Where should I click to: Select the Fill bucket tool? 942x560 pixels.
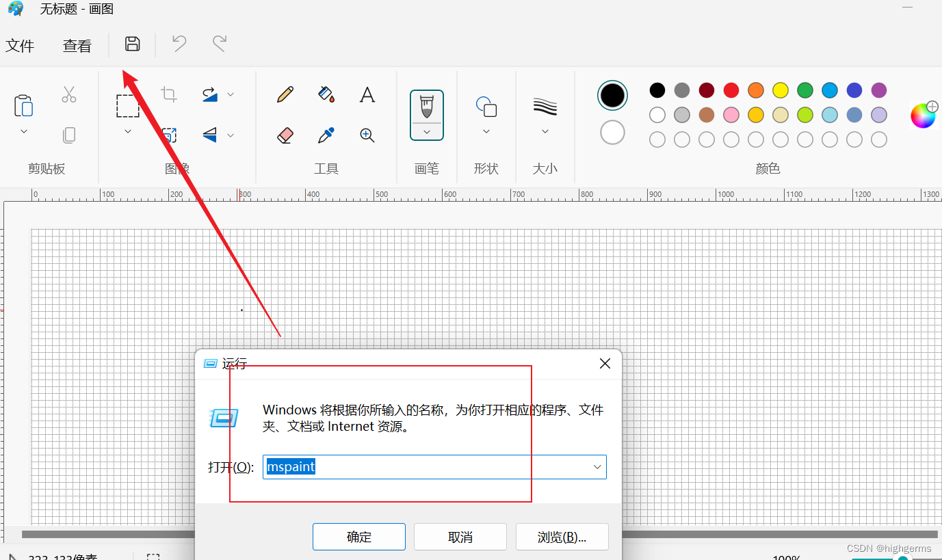coord(326,94)
